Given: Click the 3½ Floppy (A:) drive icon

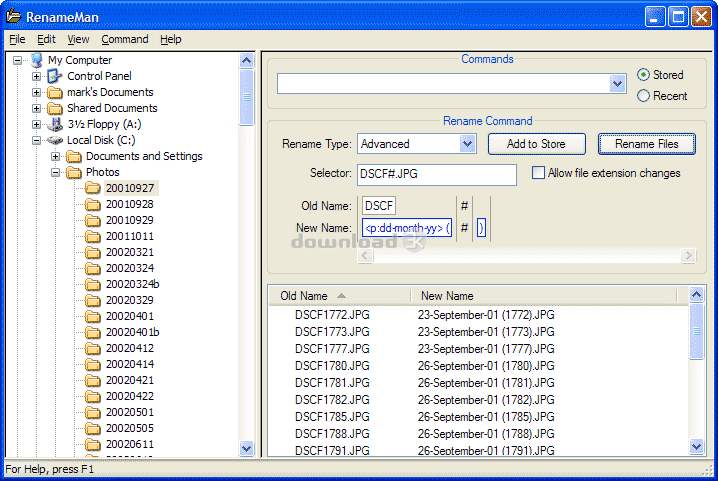Looking at the screenshot, I should 55,124.
